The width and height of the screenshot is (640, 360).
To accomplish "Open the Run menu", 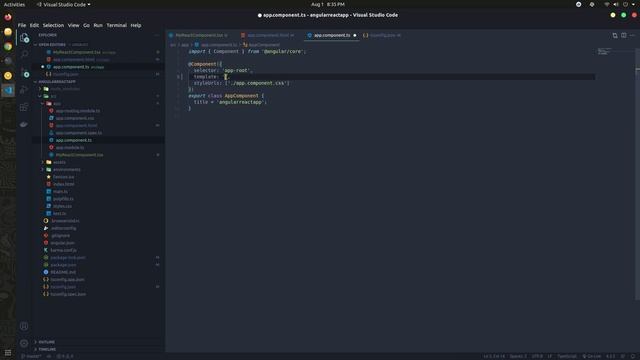I will click(x=98, y=25).
